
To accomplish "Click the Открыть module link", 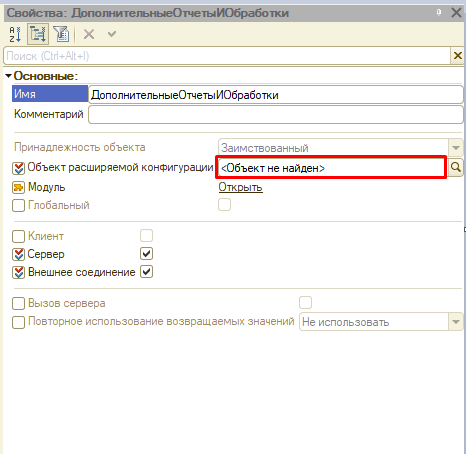I will tap(240, 187).
